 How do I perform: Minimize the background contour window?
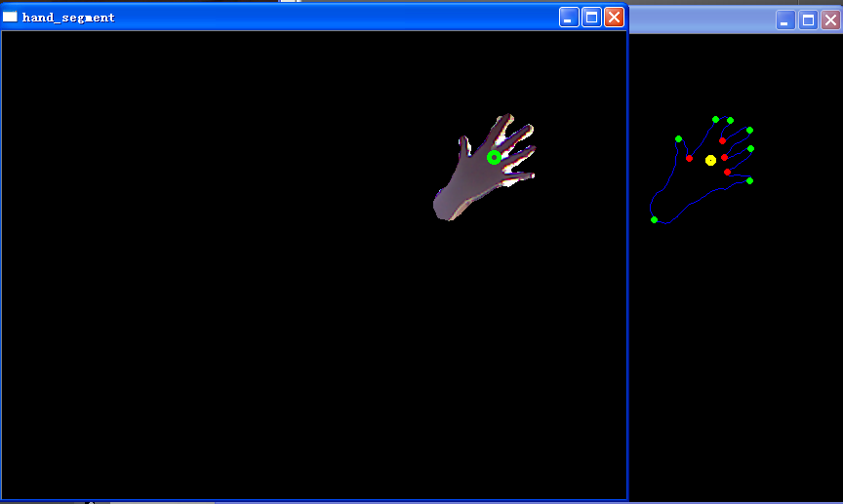point(785,20)
